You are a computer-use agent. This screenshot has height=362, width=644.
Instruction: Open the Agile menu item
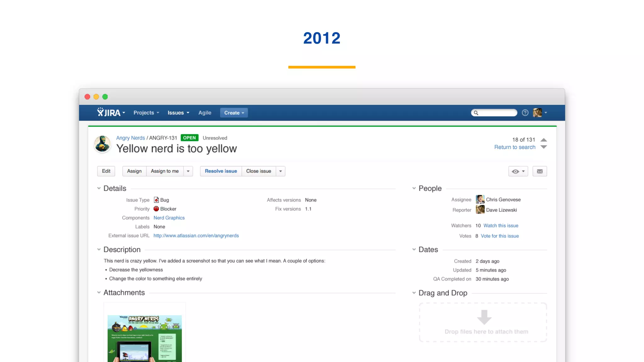point(205,113)
